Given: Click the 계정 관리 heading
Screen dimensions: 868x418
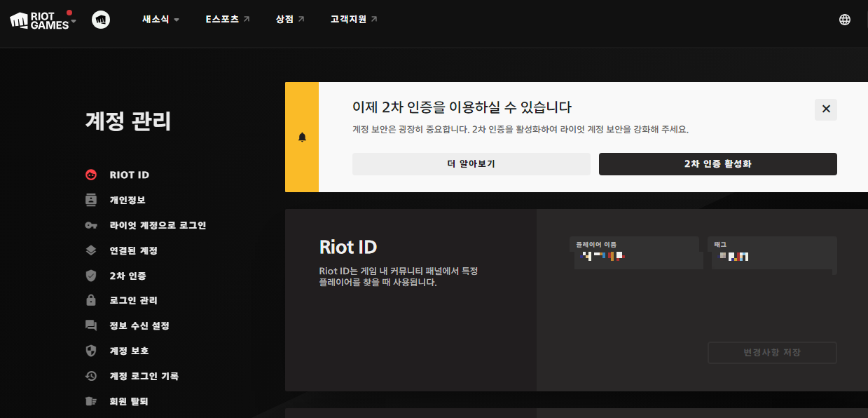Looking at the screenshot, I should click(x=128, y=121).
